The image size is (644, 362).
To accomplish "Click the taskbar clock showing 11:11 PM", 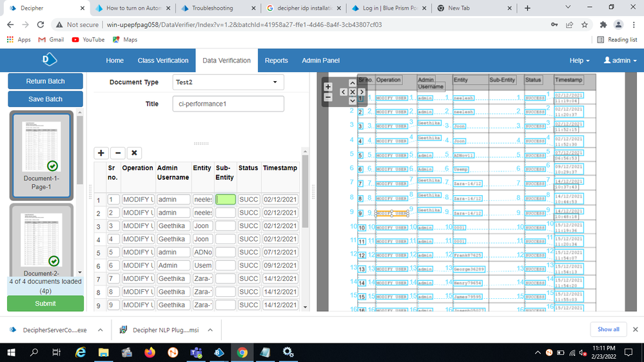I will [604, 352].
